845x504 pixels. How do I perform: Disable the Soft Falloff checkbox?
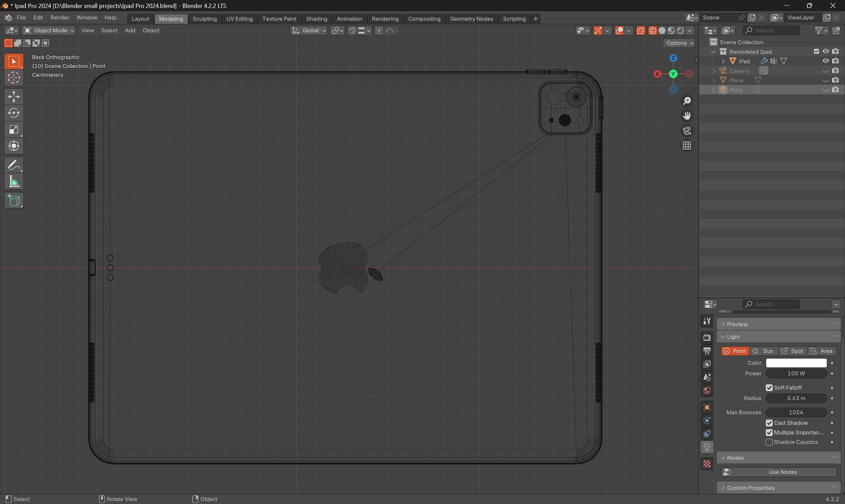769,387
